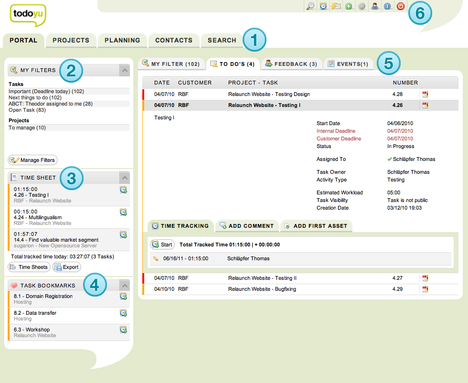Click red icon on bold Testing I row
This screenshot has width=468, height=383.
tap(425, 105)
